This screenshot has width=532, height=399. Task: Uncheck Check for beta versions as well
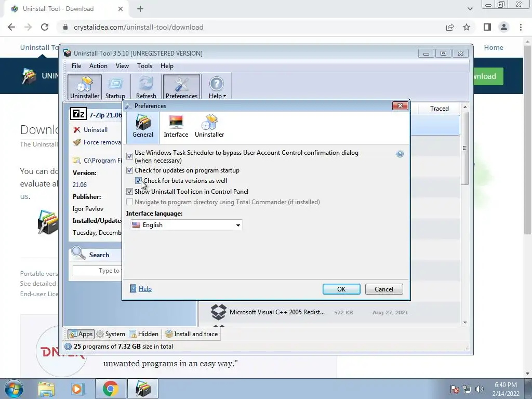[x=138, y=180]
